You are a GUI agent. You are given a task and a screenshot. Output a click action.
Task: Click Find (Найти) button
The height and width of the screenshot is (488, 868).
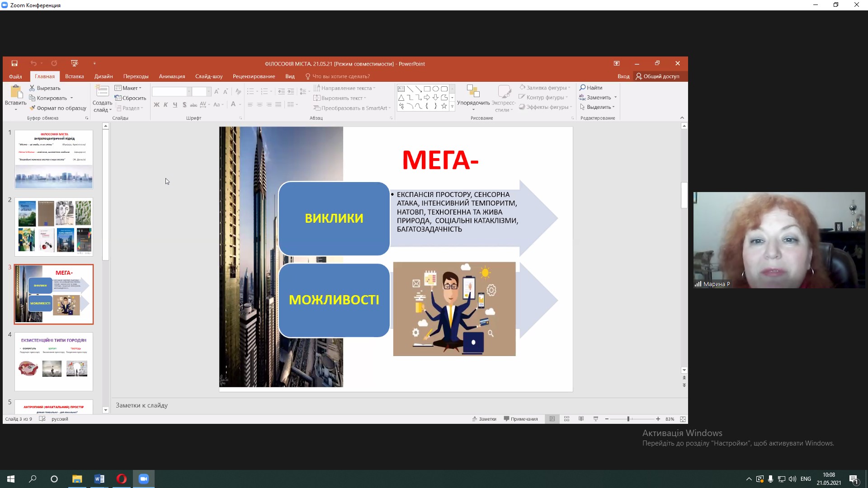pyautogui.click(x=591, y=88)
